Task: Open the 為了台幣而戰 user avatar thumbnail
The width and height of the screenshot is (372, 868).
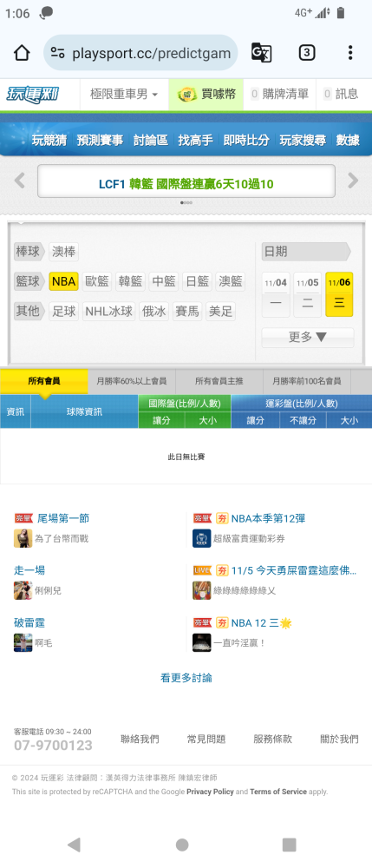Action: pyautogui.click(x=23, y=538)
